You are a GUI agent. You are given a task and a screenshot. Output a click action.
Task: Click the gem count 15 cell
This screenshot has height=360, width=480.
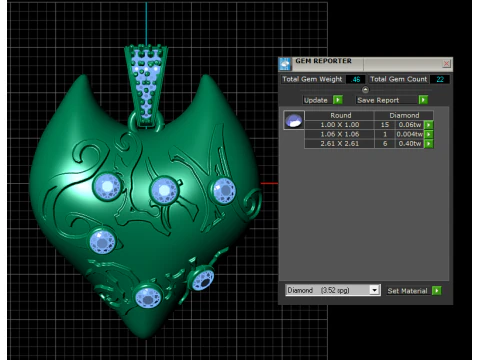(x=385, y=125)
